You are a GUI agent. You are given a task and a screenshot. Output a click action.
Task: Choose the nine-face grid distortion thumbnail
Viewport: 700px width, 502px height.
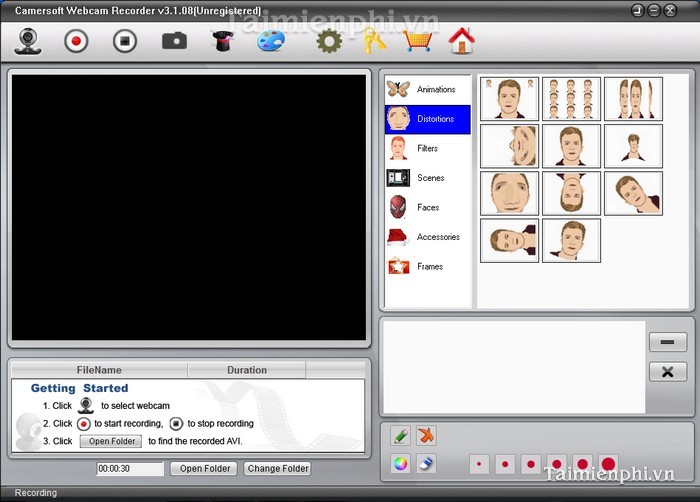click(x=571, y=99)
